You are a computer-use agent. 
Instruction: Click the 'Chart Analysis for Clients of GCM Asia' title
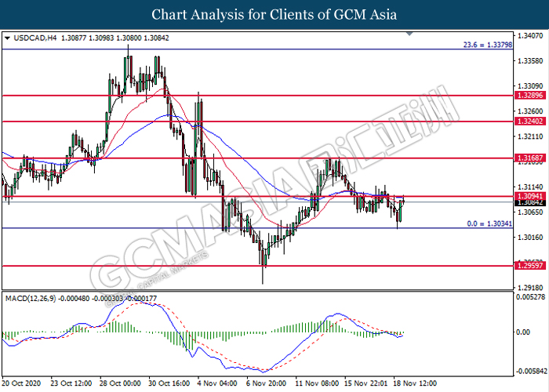coord(274,15)
